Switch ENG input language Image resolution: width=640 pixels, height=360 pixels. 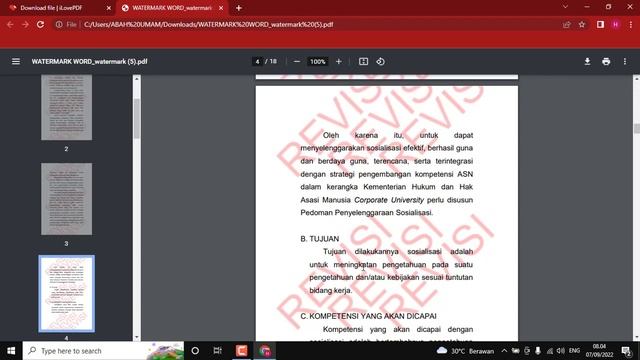tap(574, 351)
